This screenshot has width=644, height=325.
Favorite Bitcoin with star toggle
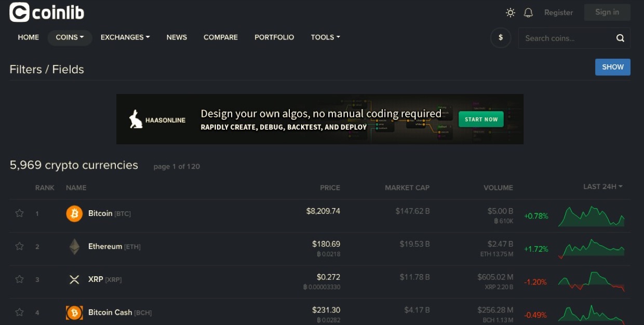pos(19,213)
